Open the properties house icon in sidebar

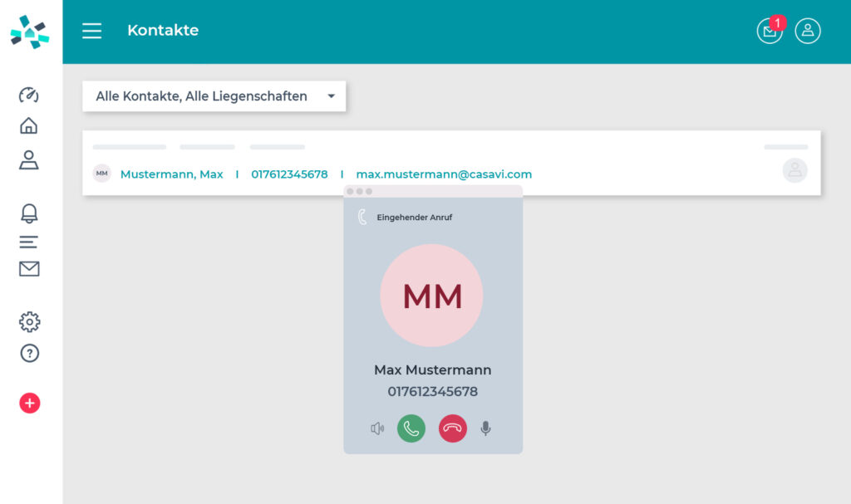point(29,125)
